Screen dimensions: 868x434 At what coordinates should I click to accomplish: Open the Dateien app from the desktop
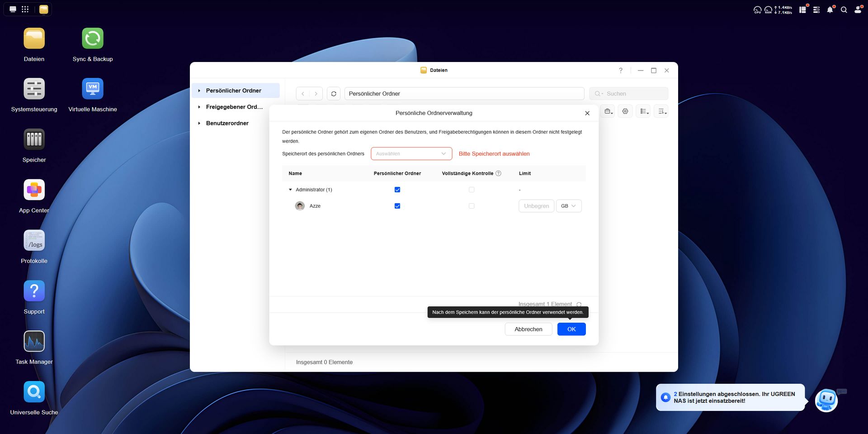(34, 38)
